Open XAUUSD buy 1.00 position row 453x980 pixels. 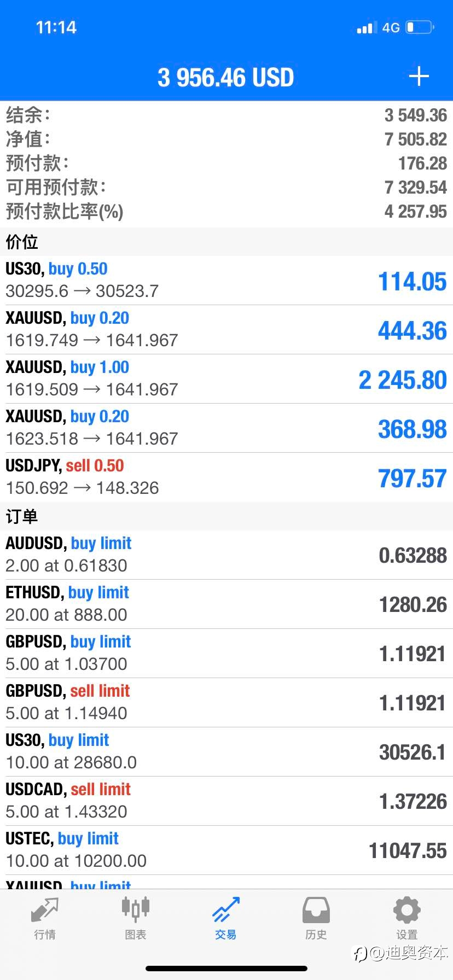click(226, 379)
